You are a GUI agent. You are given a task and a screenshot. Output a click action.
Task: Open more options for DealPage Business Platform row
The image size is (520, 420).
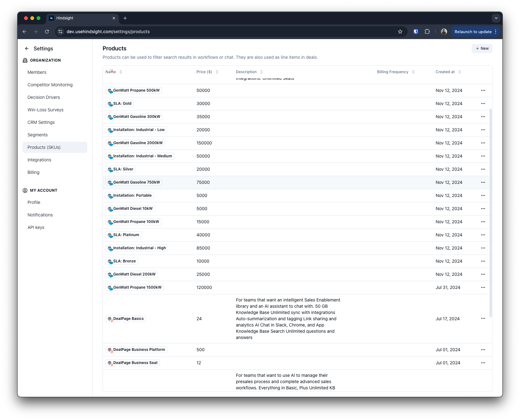point(483,350)
